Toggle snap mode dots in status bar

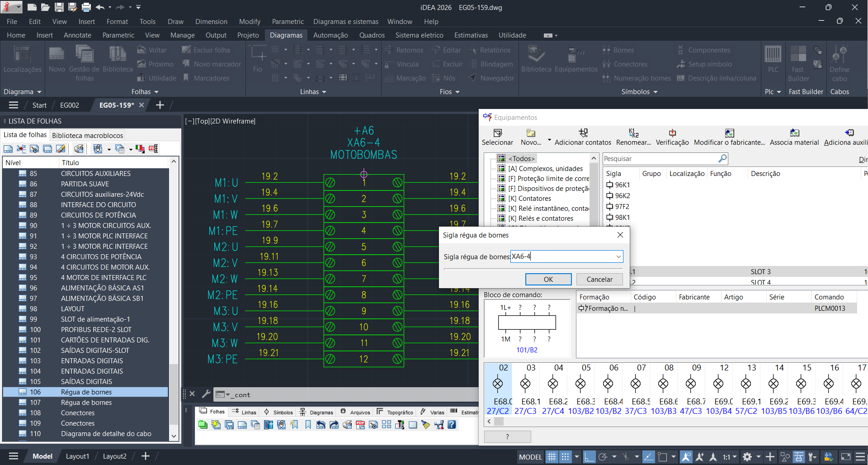pos(565,457)
